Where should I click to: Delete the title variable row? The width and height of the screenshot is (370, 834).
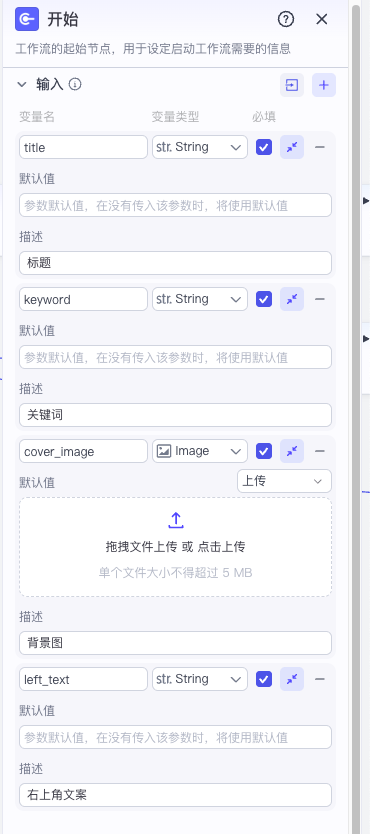[x=319, y=147]
